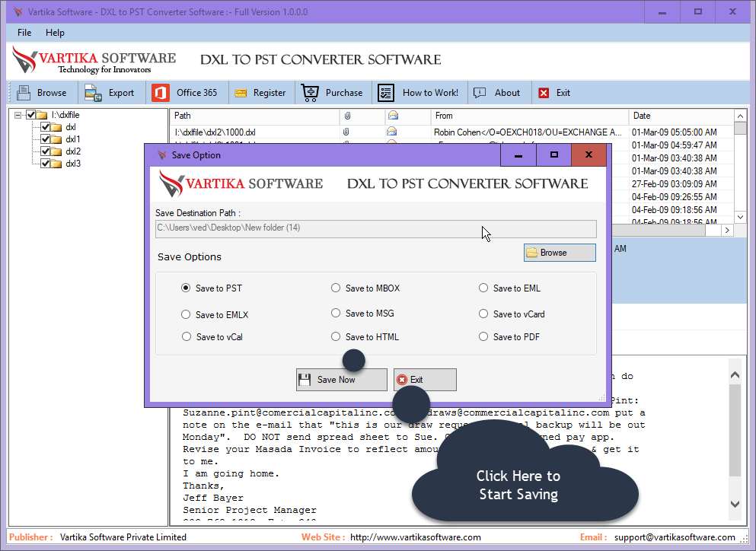Click the Save Now button
The width and height of the screenshot is (756, 551).
(341, 380)
